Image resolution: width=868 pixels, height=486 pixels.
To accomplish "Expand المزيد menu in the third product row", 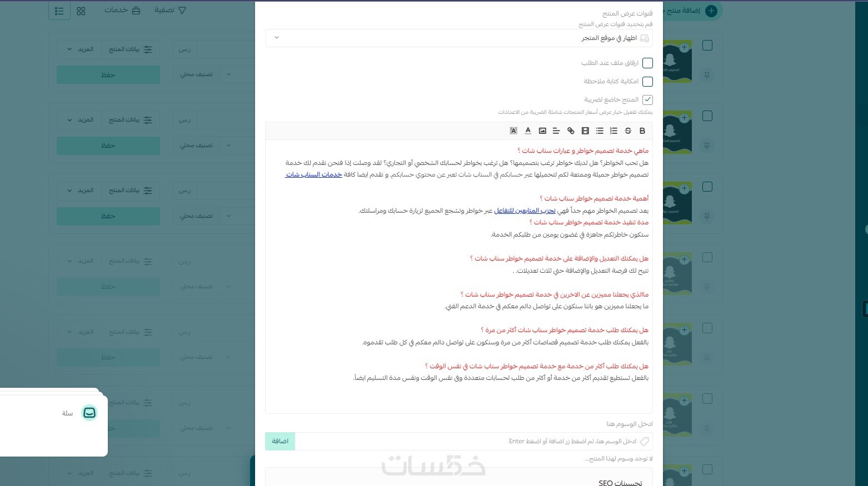I will (x=79, y=191).
